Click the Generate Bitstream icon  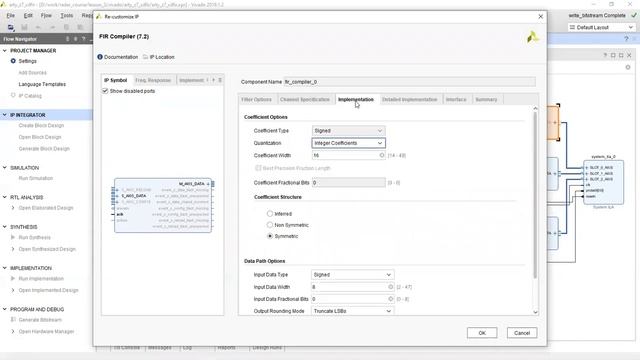13,320
